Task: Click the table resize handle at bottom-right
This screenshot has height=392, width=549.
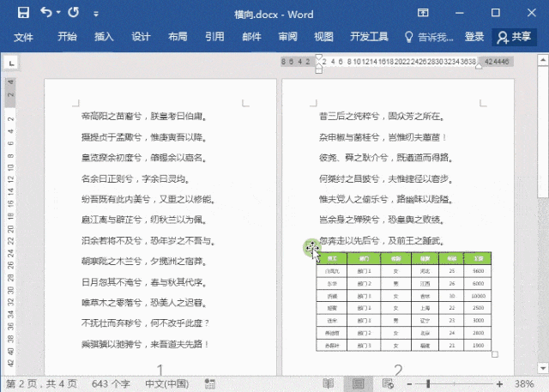Action: click(495, 353)
